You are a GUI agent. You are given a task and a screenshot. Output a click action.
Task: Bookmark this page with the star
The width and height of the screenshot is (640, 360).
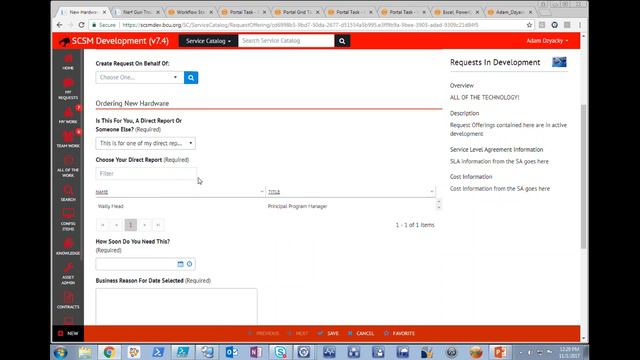click(529, 25)
